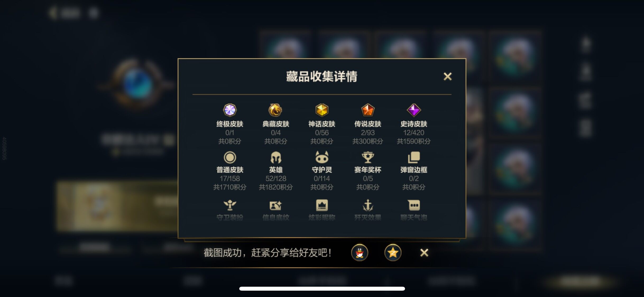The width and height of the screenshot is (644, 297).
Task: Tap the 聊天气泡 chat bubble icon
Action: [414, 205]
